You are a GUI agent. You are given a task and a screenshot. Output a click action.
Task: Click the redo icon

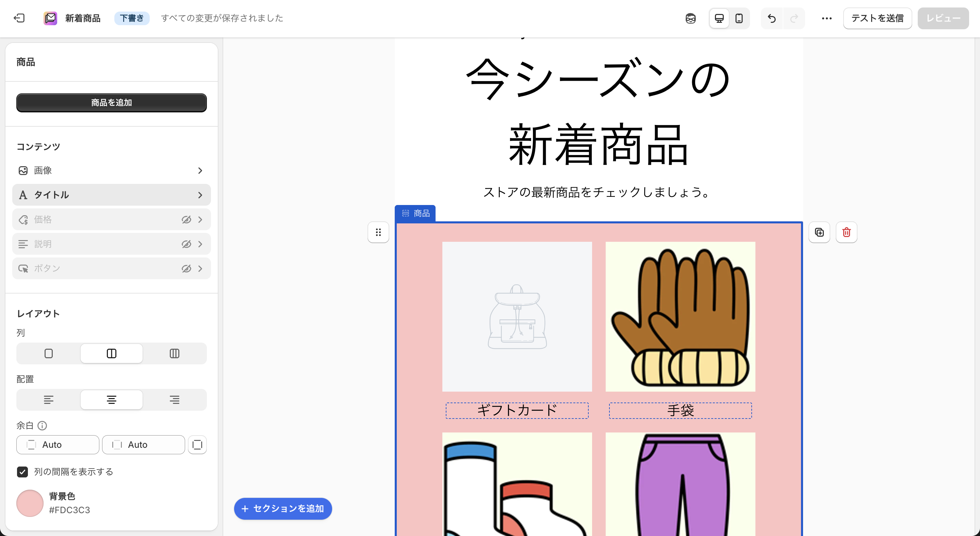click(794, 18)
